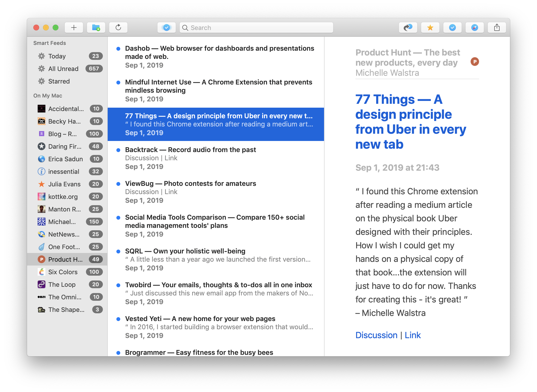Share the current article
This screenshot has width=537, height=392.
[x=497, y=27]
